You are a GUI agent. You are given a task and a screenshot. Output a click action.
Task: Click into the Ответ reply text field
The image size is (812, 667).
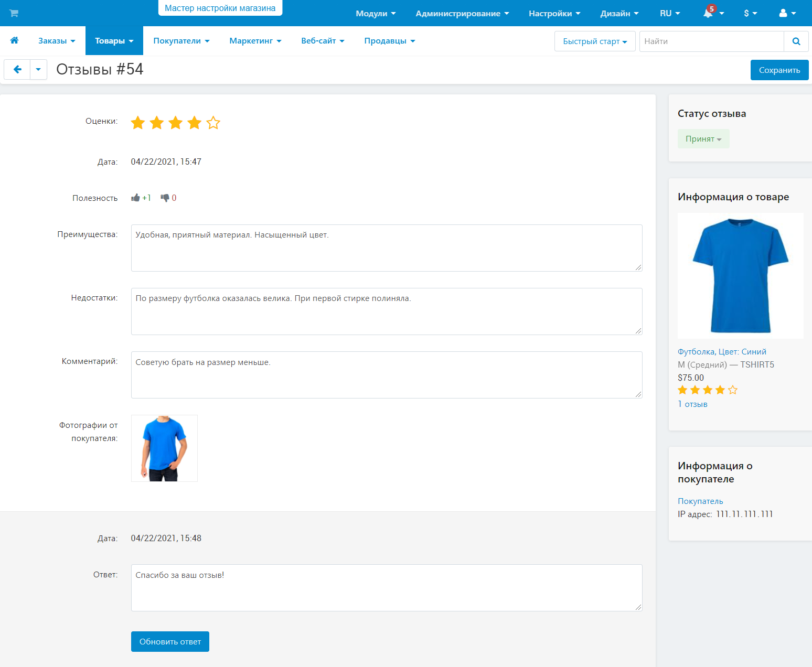point(386,587)
